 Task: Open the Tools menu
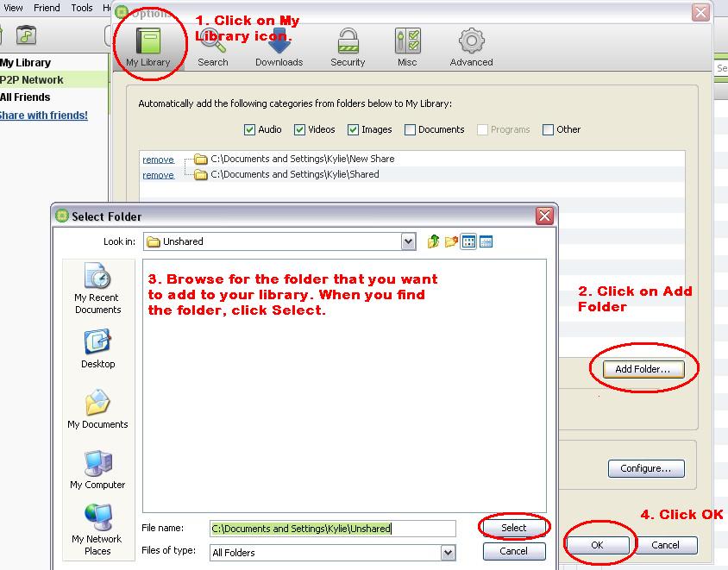click(x=82, y=8)
